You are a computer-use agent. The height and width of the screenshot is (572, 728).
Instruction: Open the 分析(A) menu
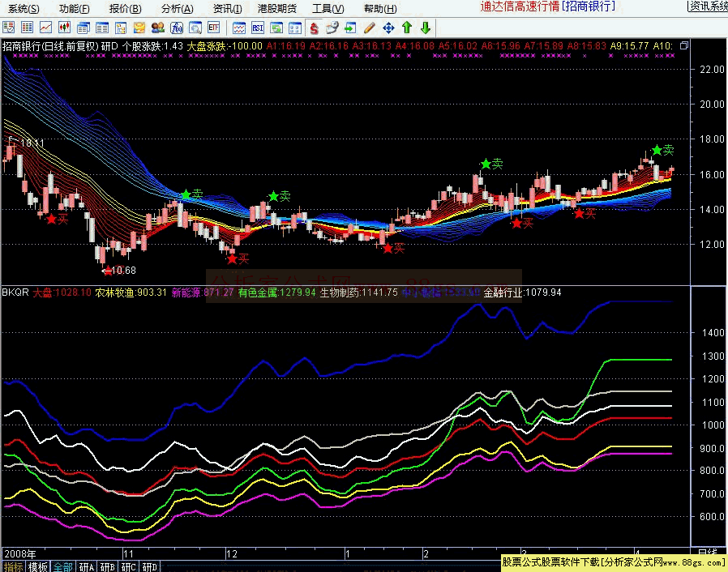coord(177,8)
